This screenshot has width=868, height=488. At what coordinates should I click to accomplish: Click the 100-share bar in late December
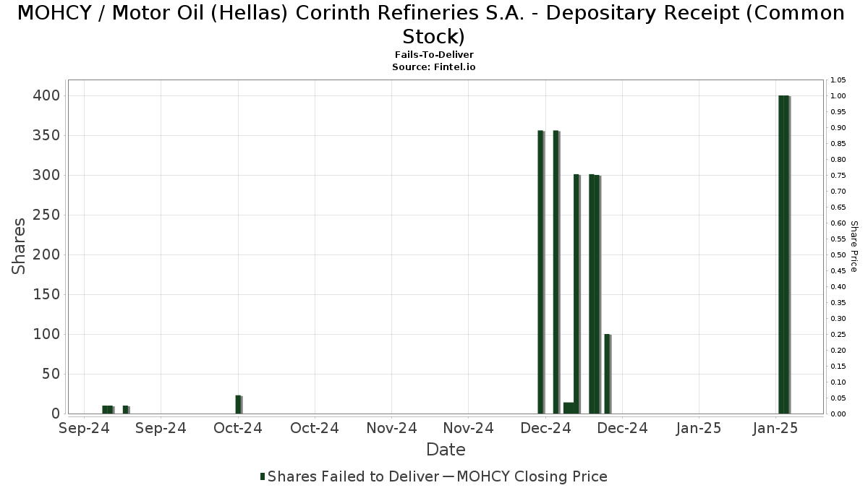(x=608, y=374)
